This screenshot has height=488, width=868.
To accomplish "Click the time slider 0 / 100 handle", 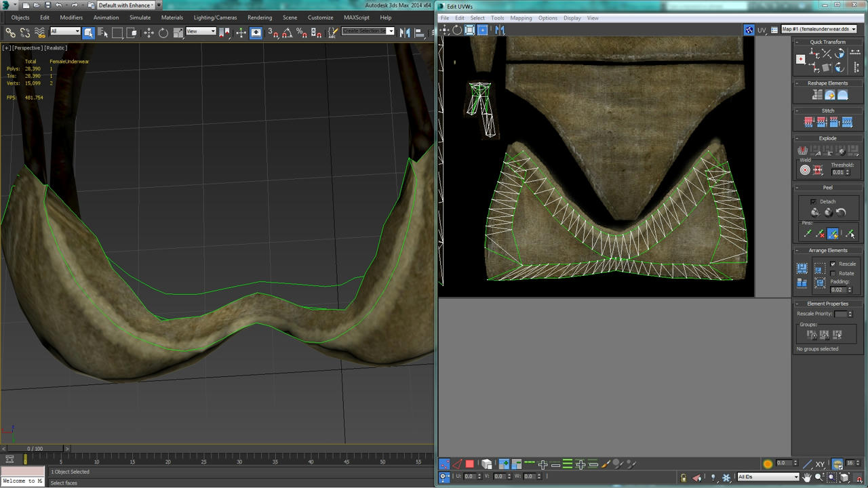I will tap(34, 449).
